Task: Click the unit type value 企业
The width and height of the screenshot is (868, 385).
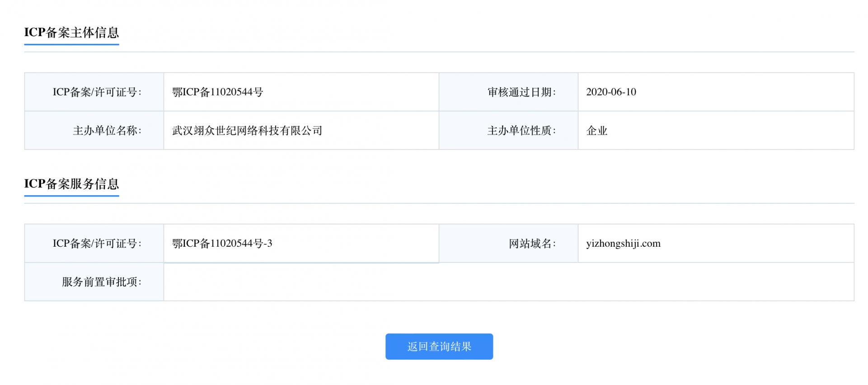Action: coord(597,131)
